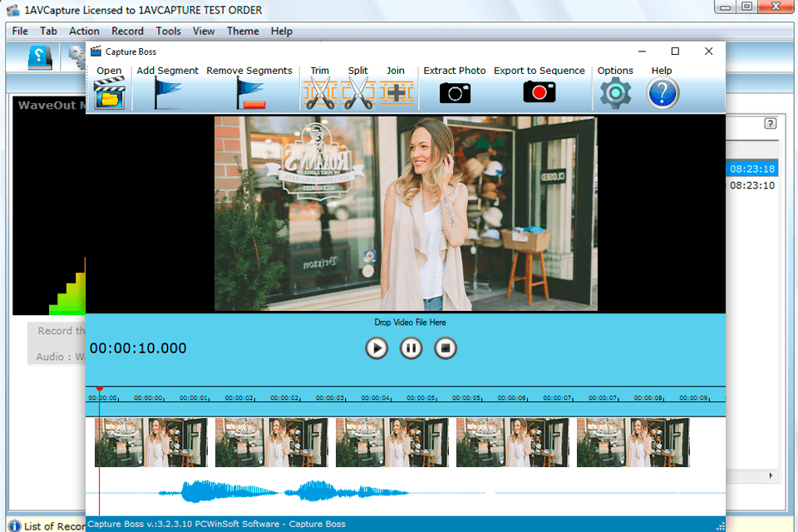Click the 00:00:10.000 timecode display
Image resolution: width=798 pixels, height=532 pixels.
(138, 348)
